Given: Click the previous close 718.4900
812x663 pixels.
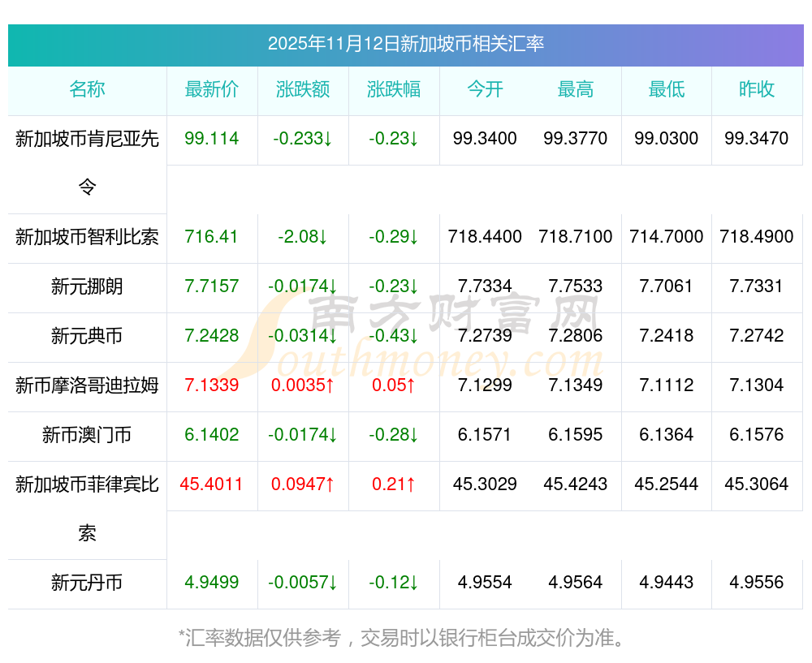Looking at the screenshot, I should 757,237.
